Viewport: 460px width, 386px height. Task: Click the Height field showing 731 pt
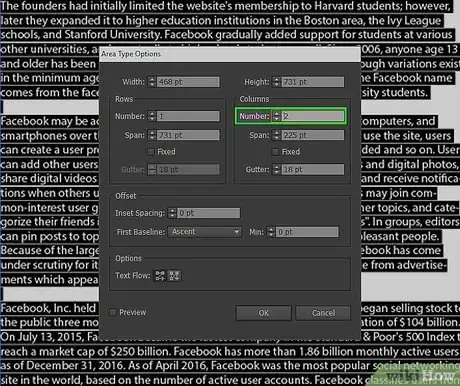(313, 82)
